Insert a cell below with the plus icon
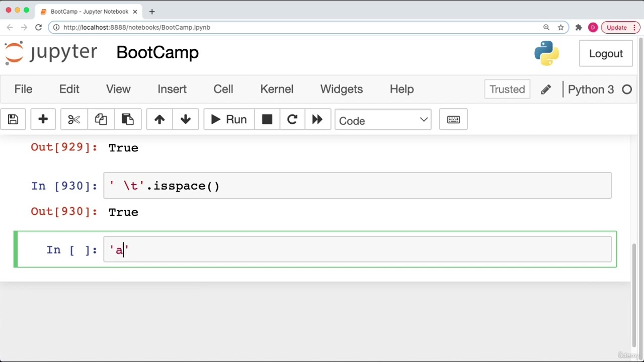 click(x=43, y=120)
